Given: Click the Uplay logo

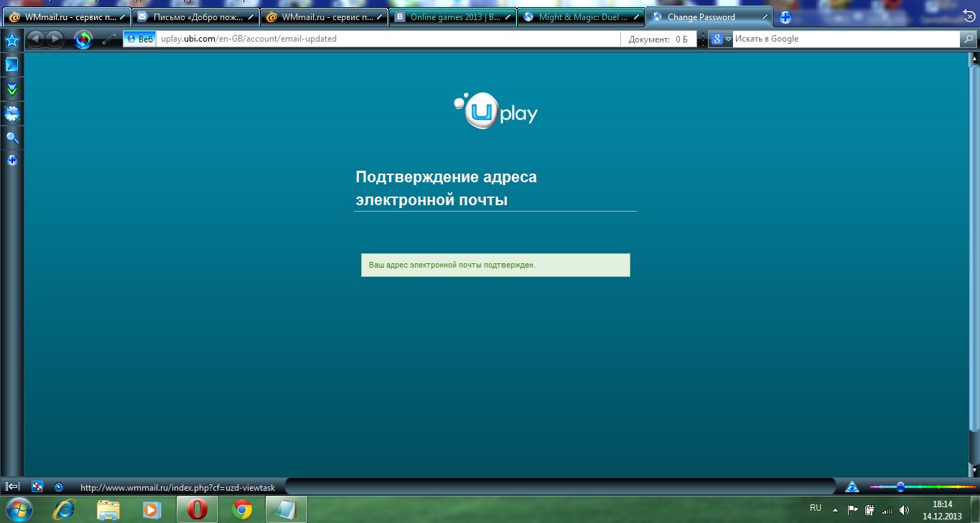Looking at the screenshot, I should [x=496, y=110].
